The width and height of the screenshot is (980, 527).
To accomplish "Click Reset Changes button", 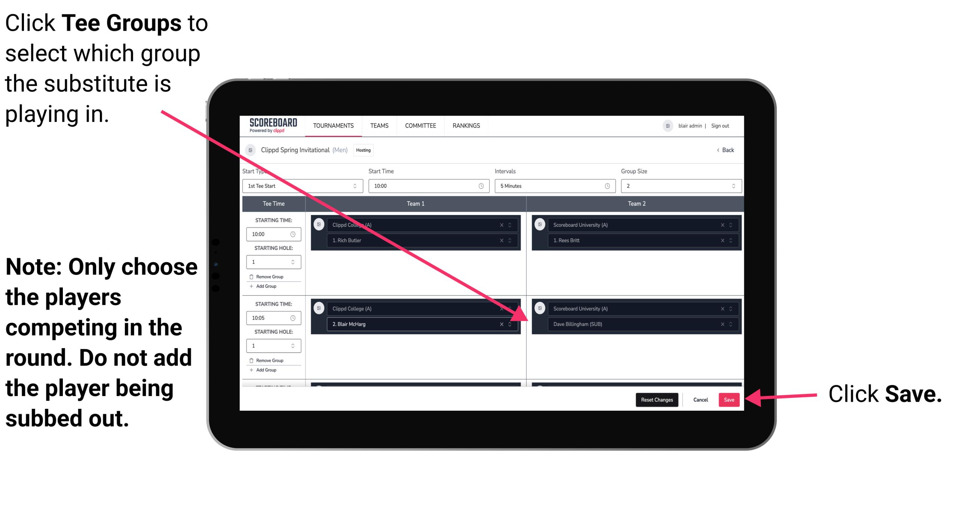I will (x=656, y=398).
